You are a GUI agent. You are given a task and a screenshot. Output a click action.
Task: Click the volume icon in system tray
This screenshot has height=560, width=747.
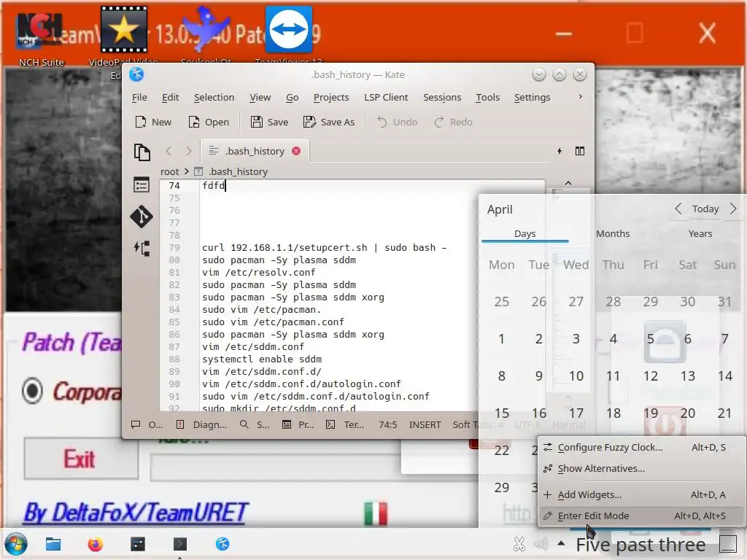click(541, 543)
